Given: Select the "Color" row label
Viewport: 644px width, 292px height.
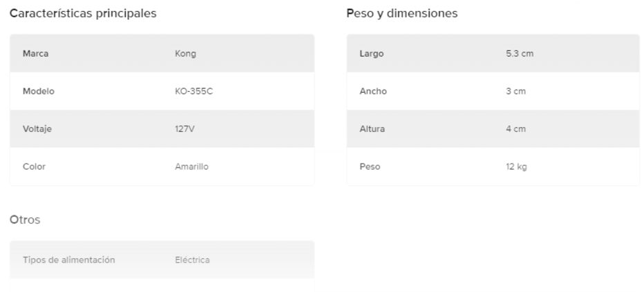Looking at the screenshot, I should pos(35,166).
